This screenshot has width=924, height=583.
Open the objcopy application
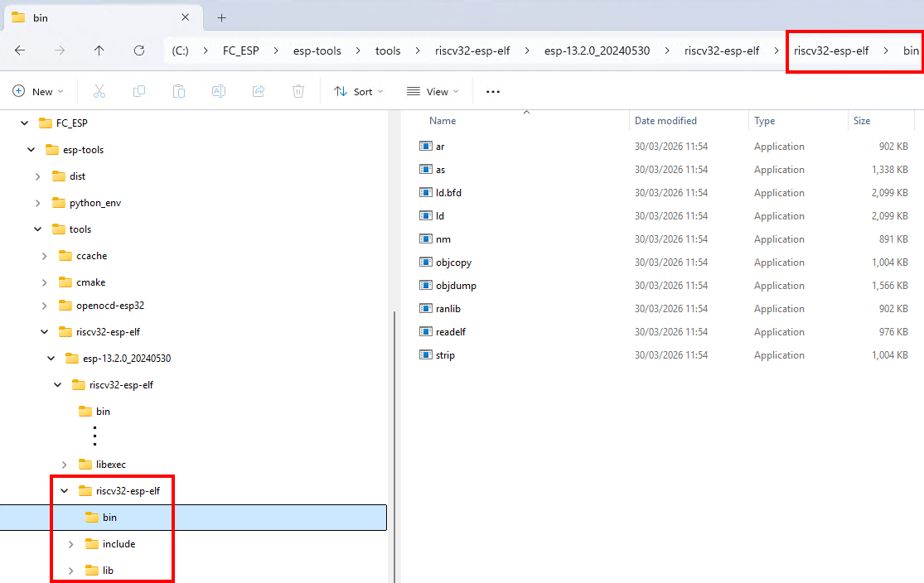click(452, 262)
